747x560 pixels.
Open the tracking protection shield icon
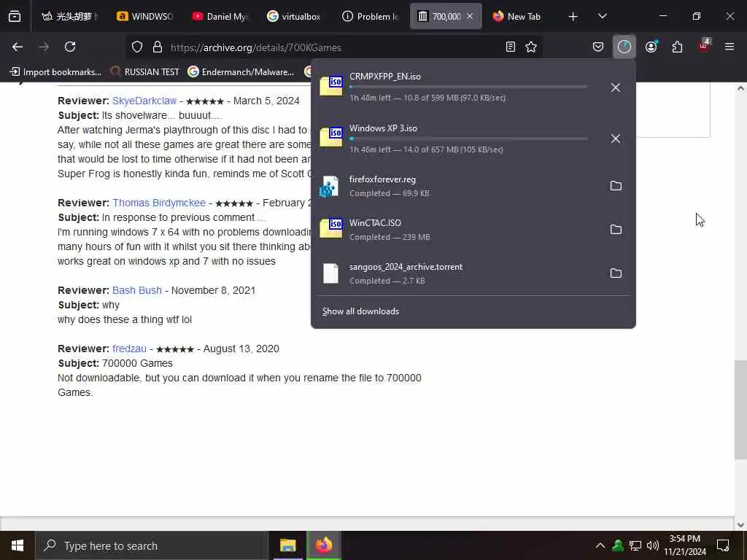[x=137, y=47]
